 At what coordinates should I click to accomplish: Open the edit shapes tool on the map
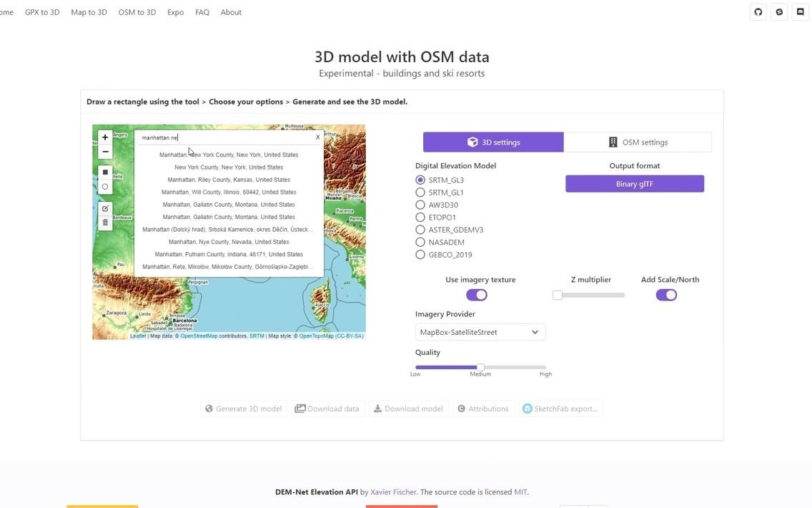click(x=105, y=208)
